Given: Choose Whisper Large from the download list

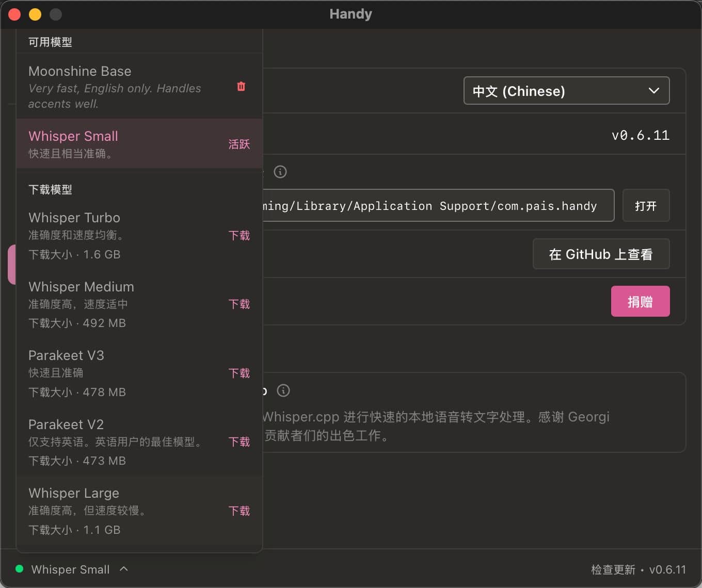Looking at the screenshot, I should 139,511.
